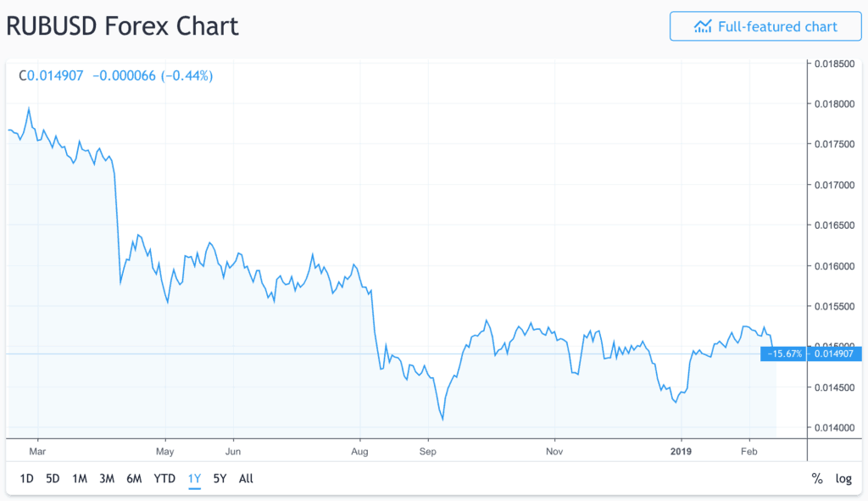Show All available history
Viewport: 868px width, 501px height.
tap(246, 478)
